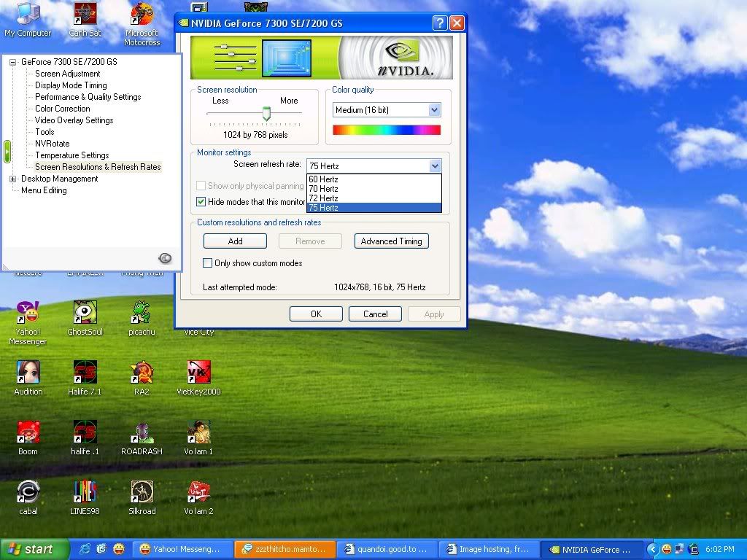Click the Add custom resolution button
This screenshot has width=747, height=560.
[x=235, y=241]
